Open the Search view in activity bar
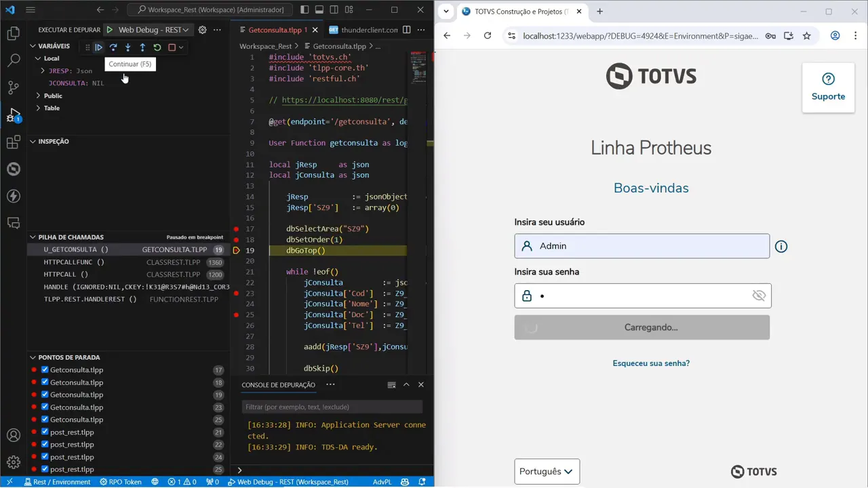 [14, 60]
